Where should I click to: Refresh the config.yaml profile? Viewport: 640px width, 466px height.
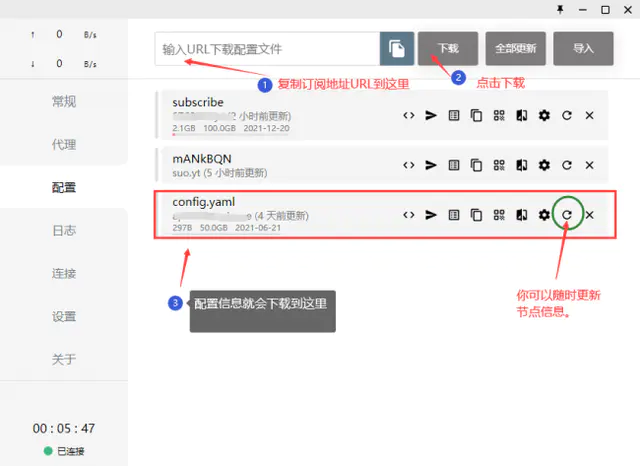567,215
